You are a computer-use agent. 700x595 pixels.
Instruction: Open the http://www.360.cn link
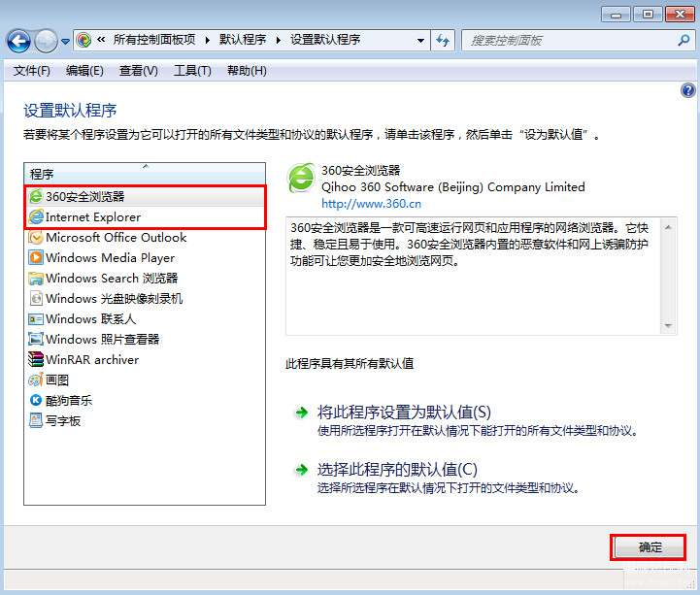(x=371, y=204)
